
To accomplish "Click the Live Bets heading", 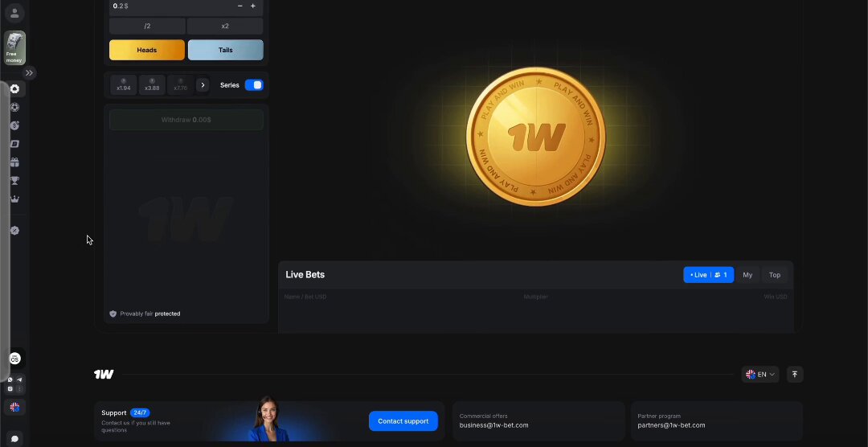I will [x=305, y=275].
